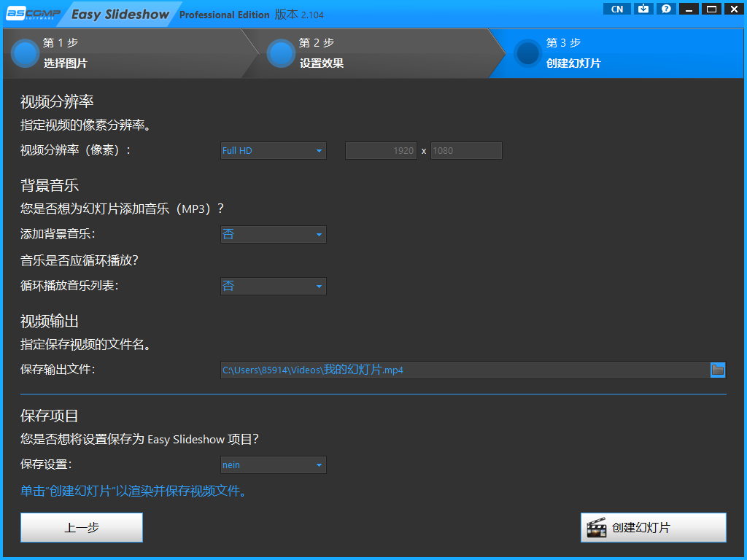Open the help question mark icon
This screenshot has height=560, width=747.
click(666, 9)
